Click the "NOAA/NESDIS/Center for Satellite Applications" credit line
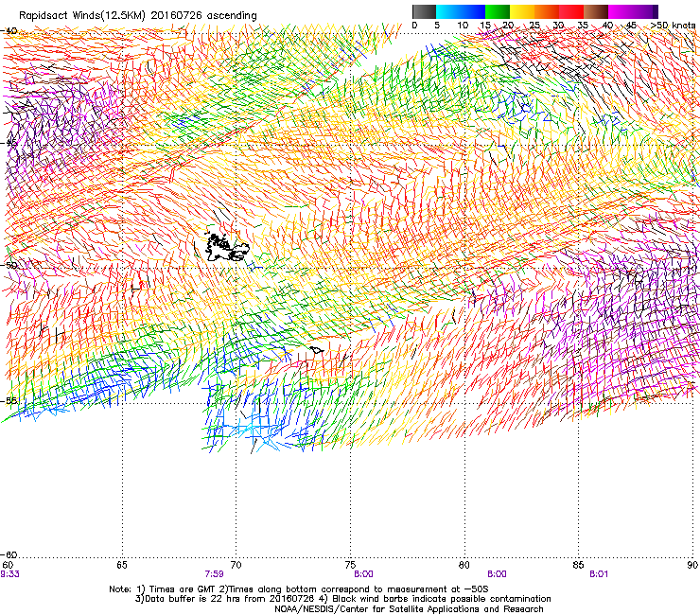 pyautogui.click(x=409, y=609)
